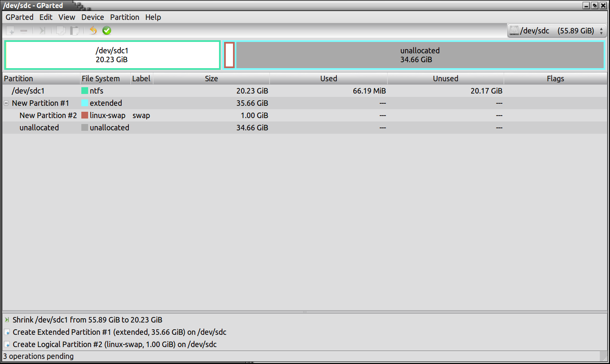This screenshot has width=610, height=364.
Task: Click the 66.19 MiB used cell
Action: (369, 91)
